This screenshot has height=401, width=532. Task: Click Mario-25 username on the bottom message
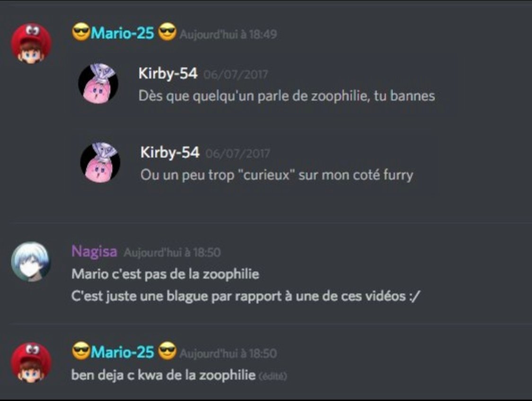(122, 352)
